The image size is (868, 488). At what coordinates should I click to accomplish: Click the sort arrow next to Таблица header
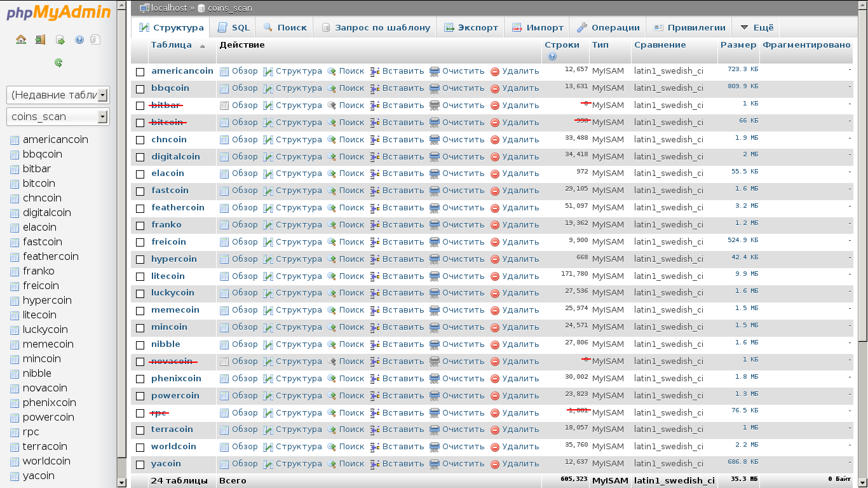[x=202, y=46]
